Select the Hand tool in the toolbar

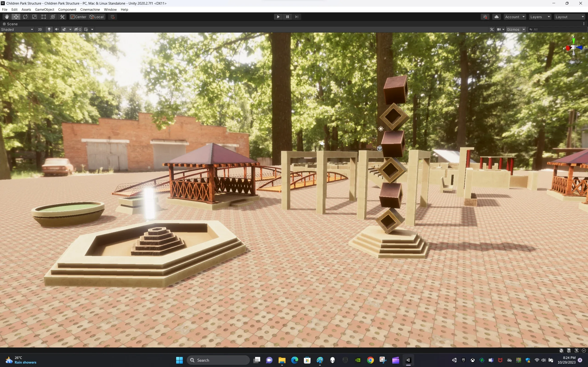[7, 17]
